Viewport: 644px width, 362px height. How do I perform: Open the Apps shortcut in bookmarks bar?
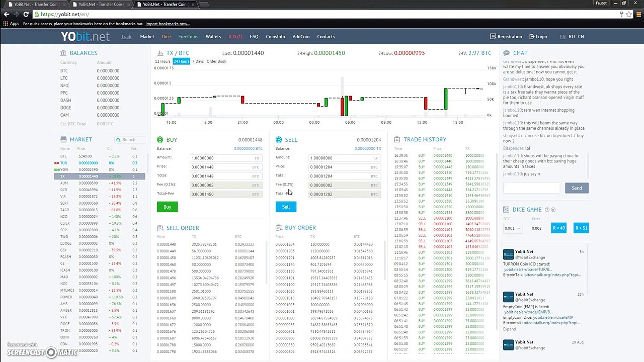click(x=11, y=24)
